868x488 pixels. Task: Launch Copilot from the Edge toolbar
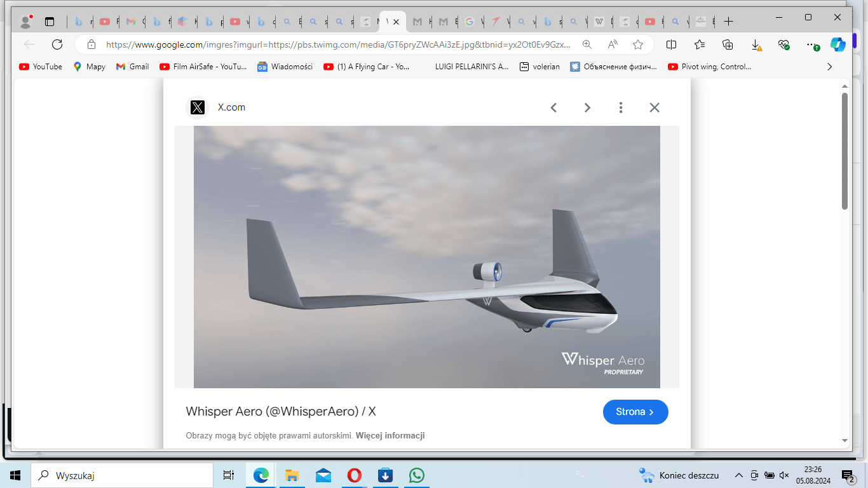point(838,44)
